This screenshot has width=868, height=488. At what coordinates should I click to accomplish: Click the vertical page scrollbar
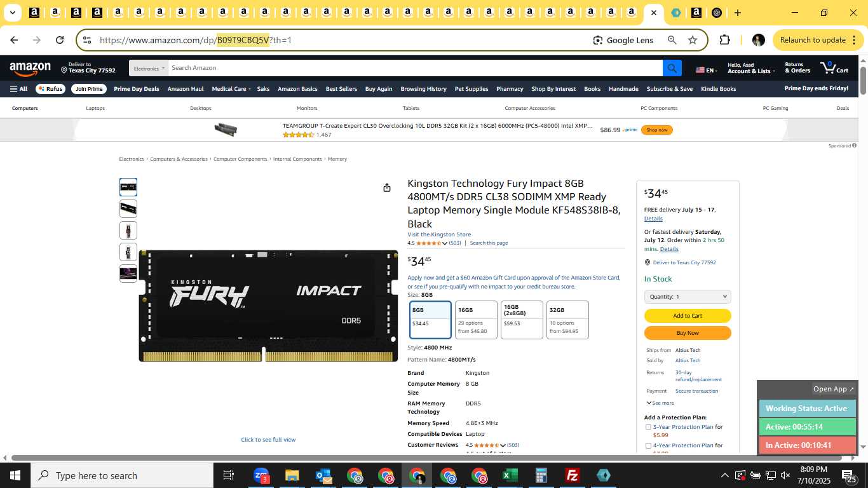863,81
